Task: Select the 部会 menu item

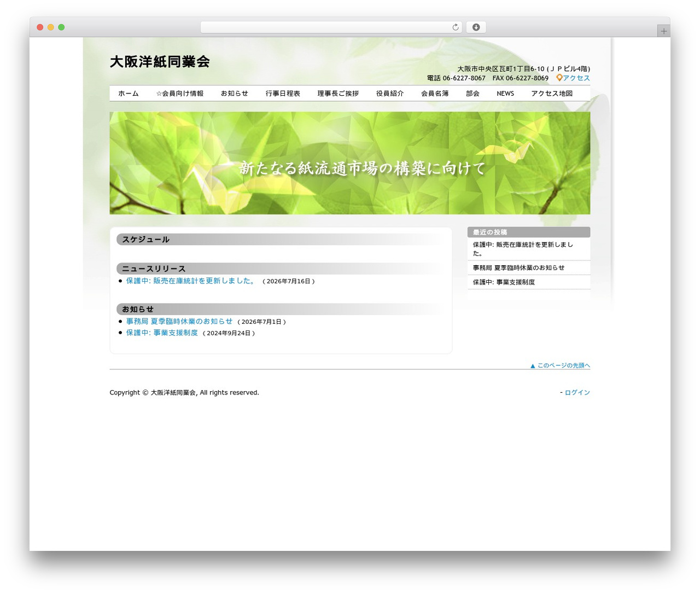Action: pyautogui.click(x=472, y=94)
